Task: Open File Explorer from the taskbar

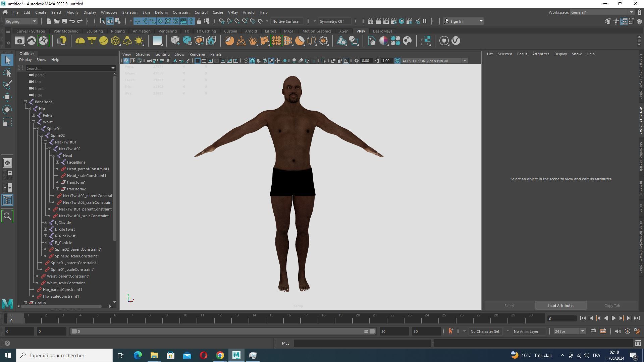Action: tap(154, 355)
